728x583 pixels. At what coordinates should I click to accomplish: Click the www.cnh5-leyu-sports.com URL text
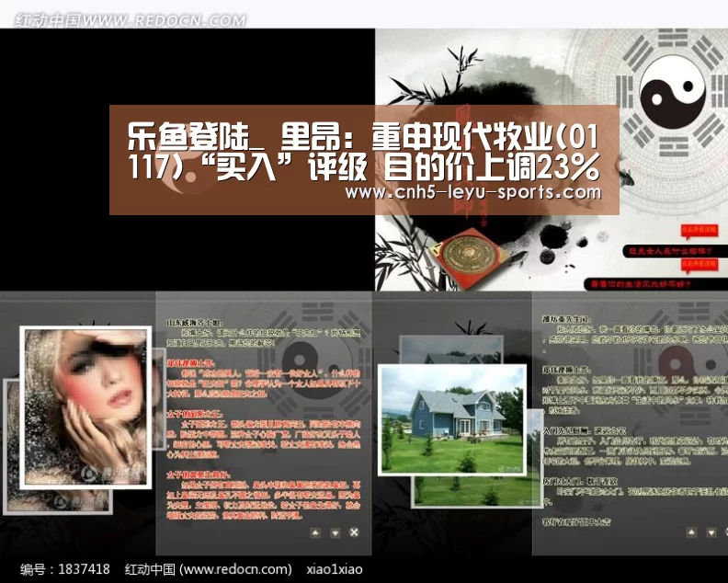point(472,191)
